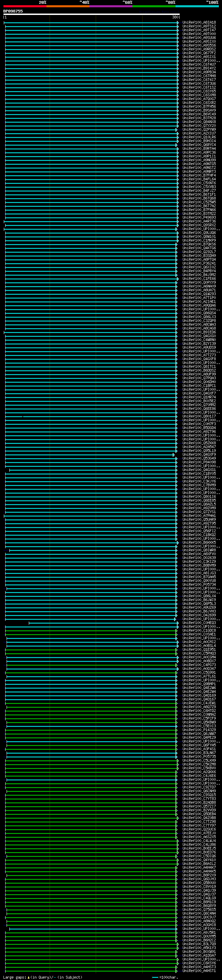The image size is (222, 980).
Task: Click the red 20% identity legend segment
Action: tap(25, 6)
